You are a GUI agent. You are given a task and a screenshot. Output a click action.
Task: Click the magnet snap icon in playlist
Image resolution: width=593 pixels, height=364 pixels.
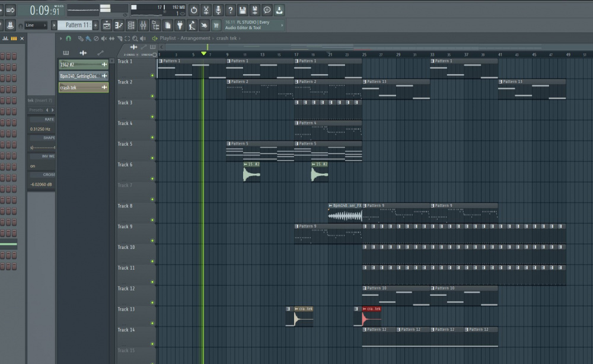click(x=68, y=38)
